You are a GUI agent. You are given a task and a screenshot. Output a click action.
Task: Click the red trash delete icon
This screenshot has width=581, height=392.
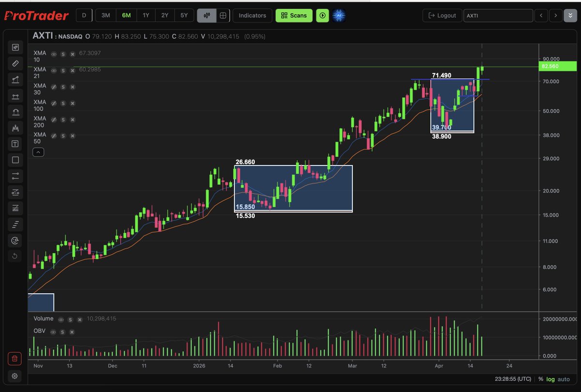(x=15, y=359)
